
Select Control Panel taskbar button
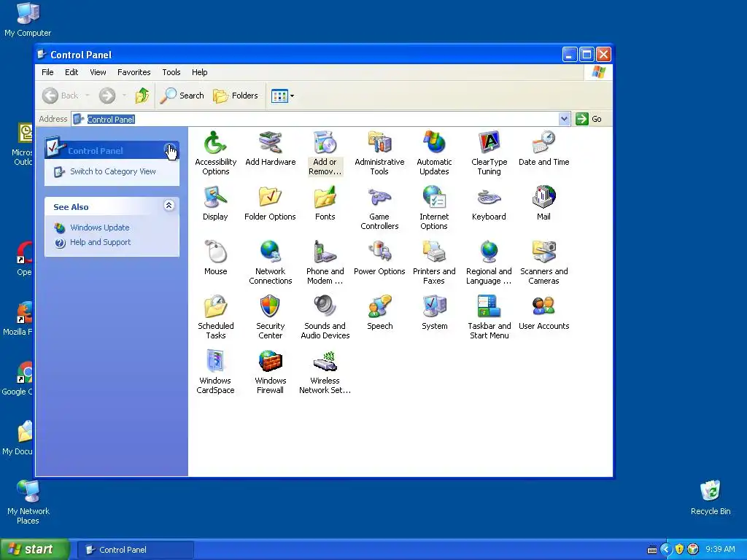click(x=135, y=550)
